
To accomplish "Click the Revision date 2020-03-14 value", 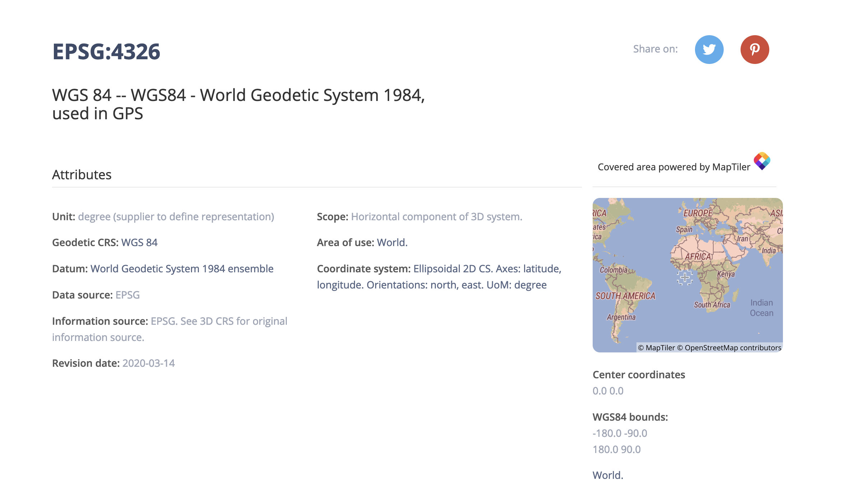I will pos(149,363).
